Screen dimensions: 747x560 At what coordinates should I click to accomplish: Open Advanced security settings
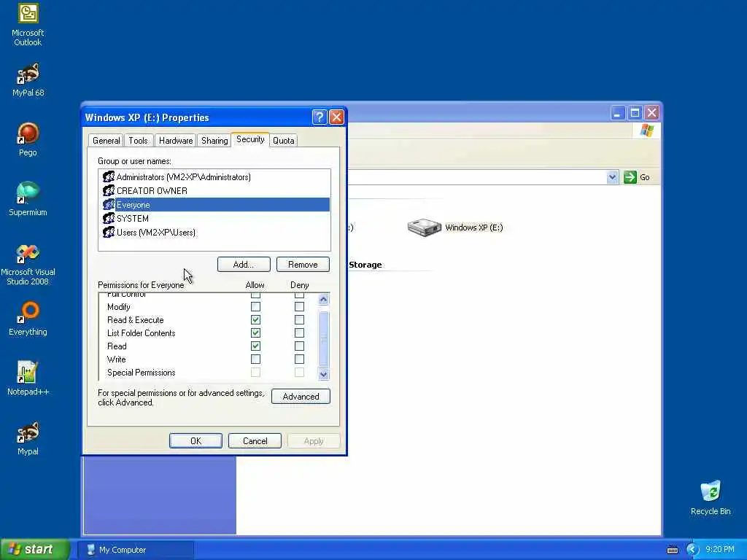(x=301, y=396)
